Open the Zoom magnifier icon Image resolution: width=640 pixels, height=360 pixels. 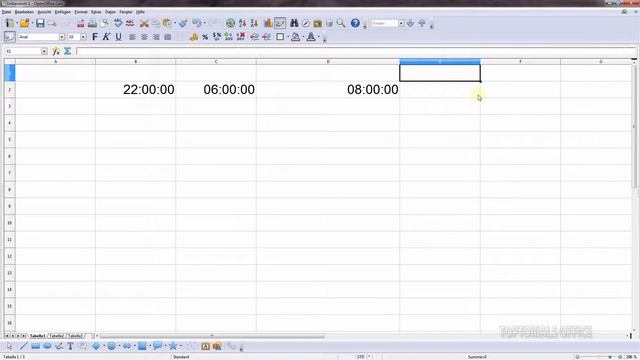coord(341,23)
